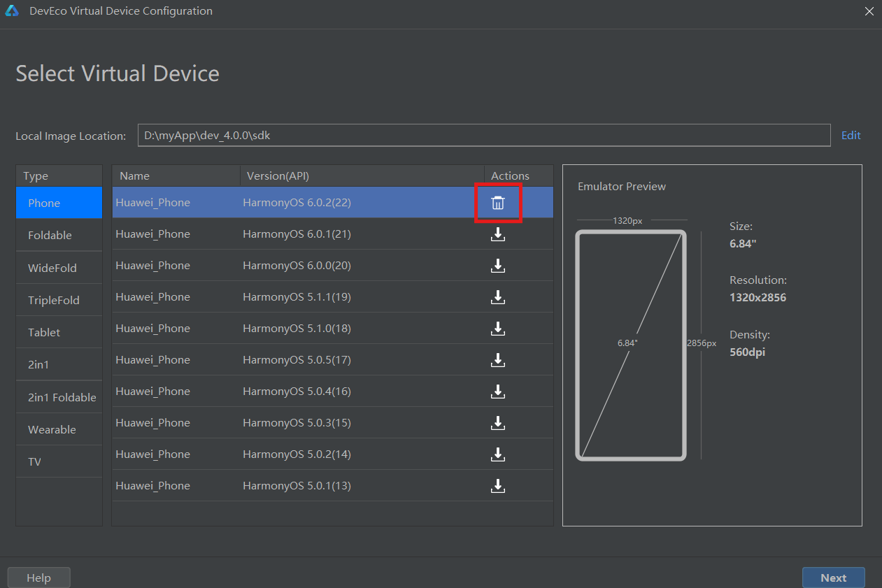Open the 2in1 Foldable device type
This screenshot has height=588, width=882.
pyautogui.click(x=59, y=397)
